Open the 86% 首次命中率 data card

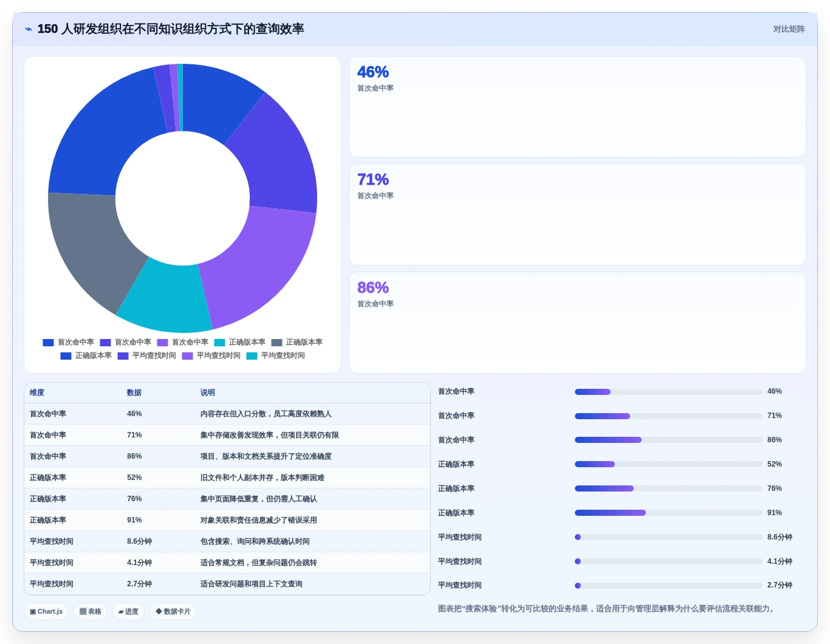pyautogui.click(x=577, y=323)
